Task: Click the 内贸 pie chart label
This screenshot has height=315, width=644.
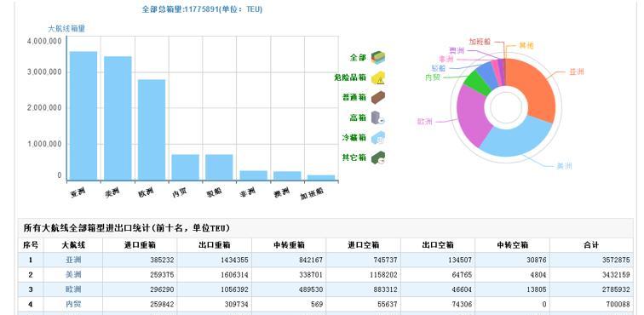Action: [x=433, y=77]
